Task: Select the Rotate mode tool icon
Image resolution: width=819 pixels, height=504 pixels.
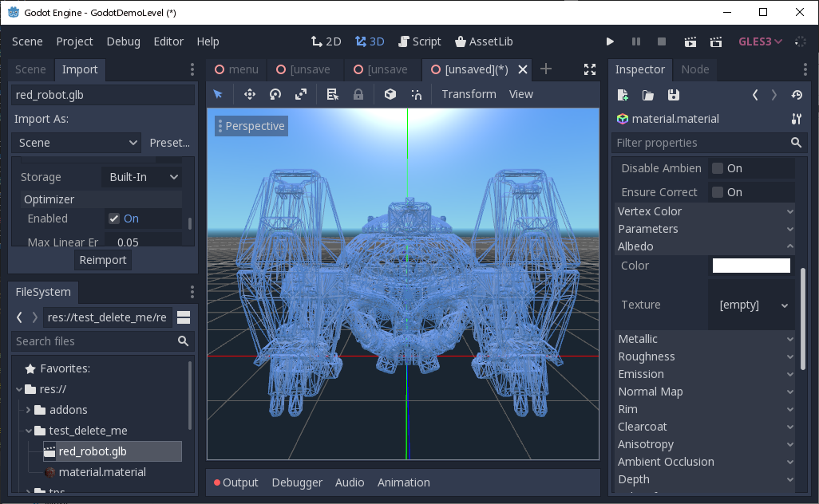Action: click(275, 94)
